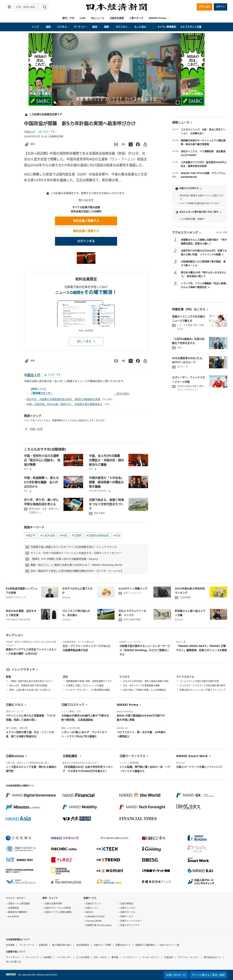Click the 日本経済新聞 masthead logo

[x=116, y=7]
